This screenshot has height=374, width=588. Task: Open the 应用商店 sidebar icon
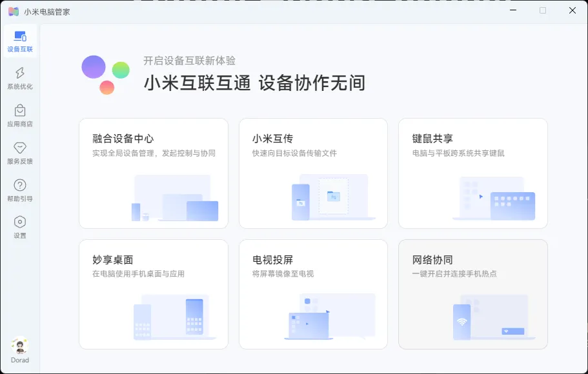pyautogui.click(x=19, y=113)
